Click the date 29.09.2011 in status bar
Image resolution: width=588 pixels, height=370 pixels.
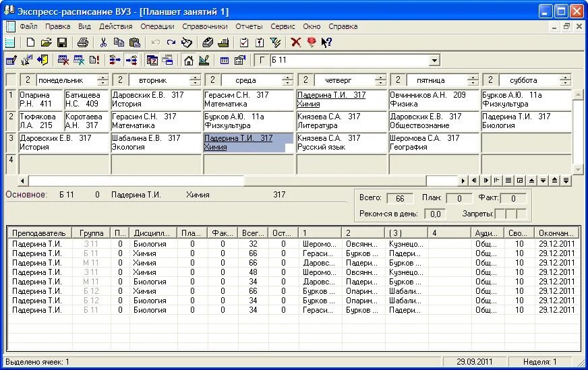pyautogui.click(x=474, y=362)
